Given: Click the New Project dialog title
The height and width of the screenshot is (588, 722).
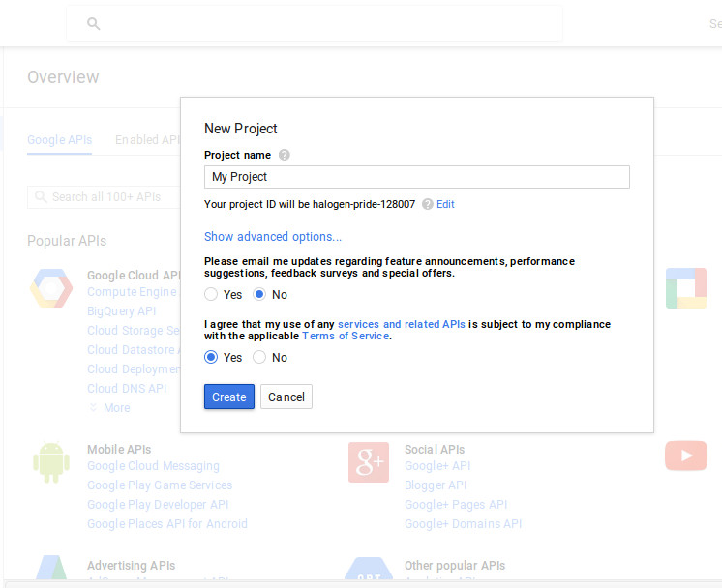Looking at the screenshot, I should pyautogui.click(x=241, y=129).
